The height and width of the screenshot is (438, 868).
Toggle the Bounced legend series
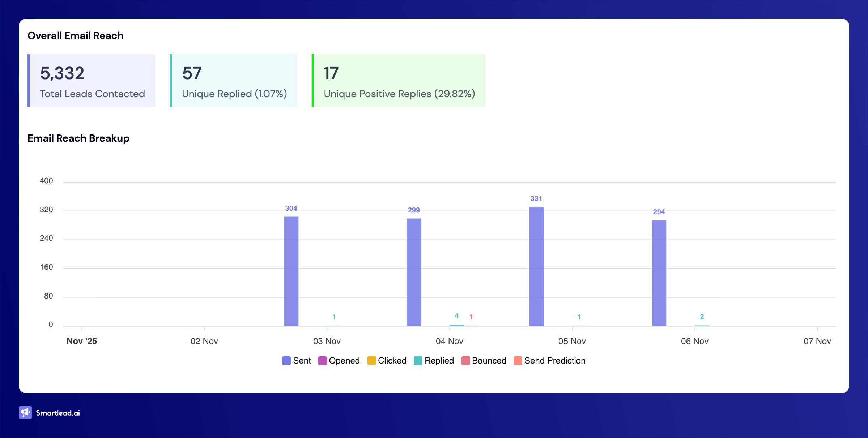pos(489,361)
